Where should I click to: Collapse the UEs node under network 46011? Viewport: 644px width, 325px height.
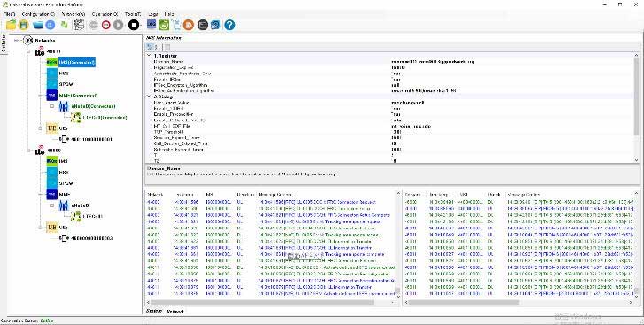coord(40,128)
